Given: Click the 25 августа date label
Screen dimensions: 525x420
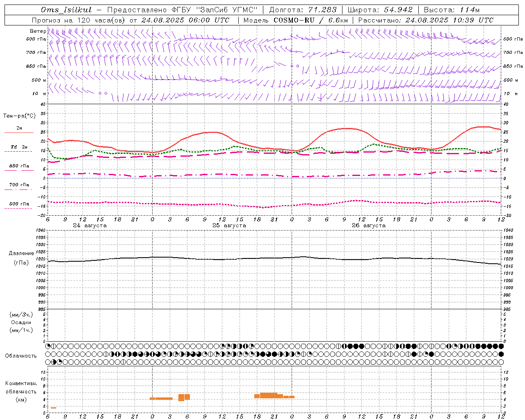Looking at the screenshot, I should click(x=229, y=226).
